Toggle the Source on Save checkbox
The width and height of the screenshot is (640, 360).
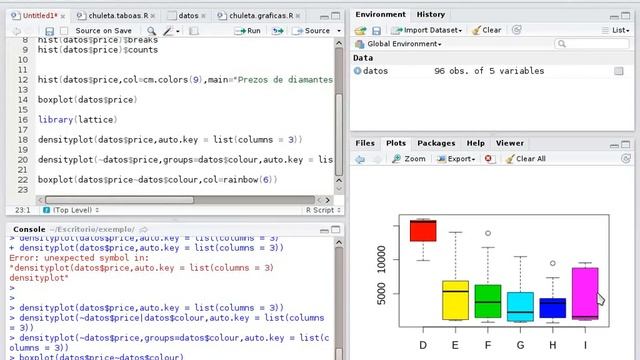click(64, 31)
